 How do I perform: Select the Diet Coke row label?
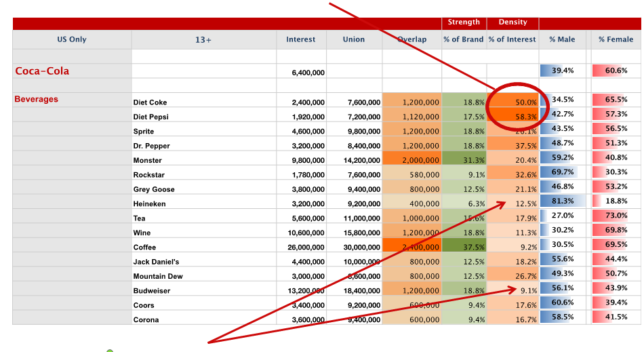click(150, 102)
